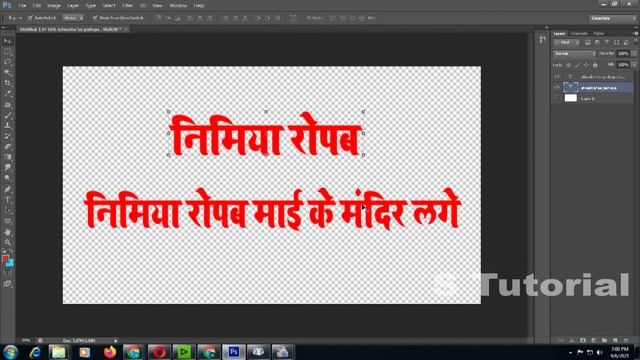
Task: Select the Lasso tool
Action: (8, 62)
